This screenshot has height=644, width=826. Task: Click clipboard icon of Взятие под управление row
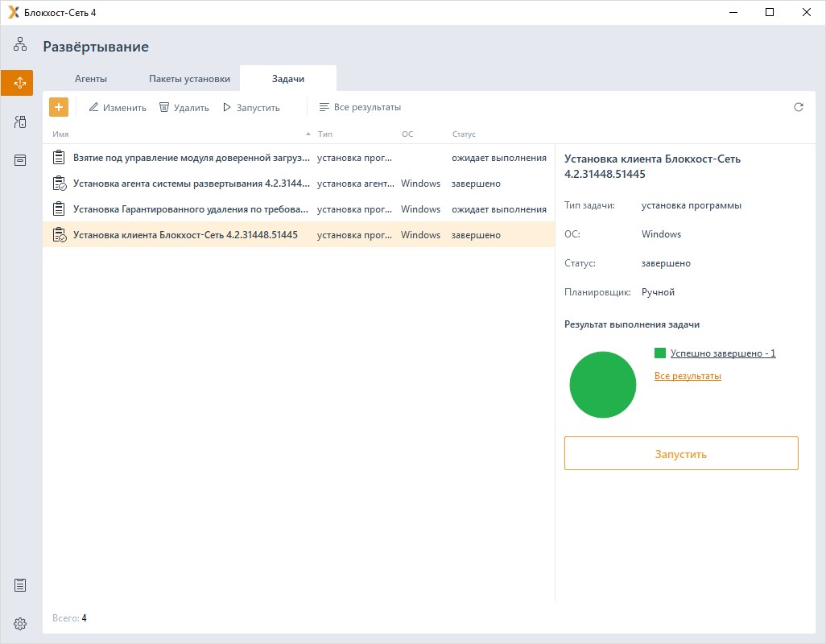[x=59, y=158]
